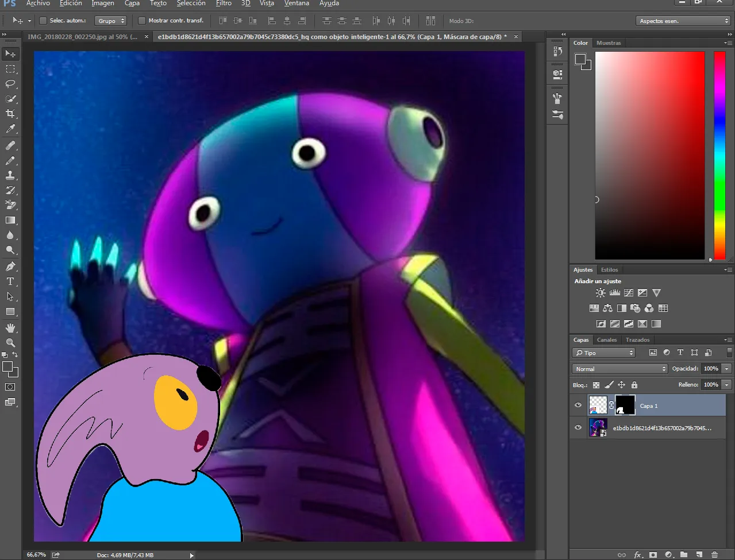Open the Aspectos esen. workspace dropdown
735x560 pixels.
(x=683, y=21)
